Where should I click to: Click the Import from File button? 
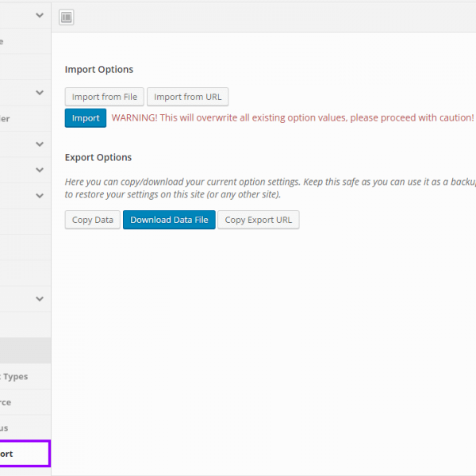[x=104, y=97]
